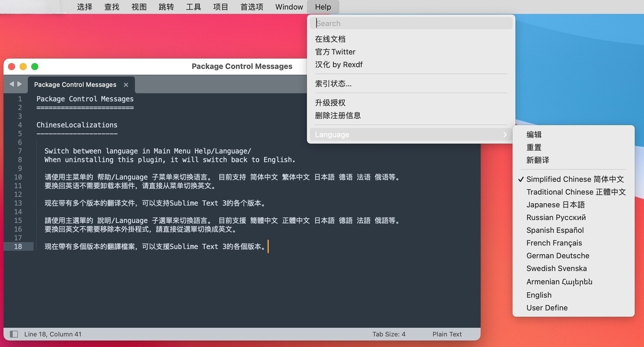This screenshot has width=644, height=347.
Task: Select 新翻译 in Language submenu
Action: click(x=573, y=160)
